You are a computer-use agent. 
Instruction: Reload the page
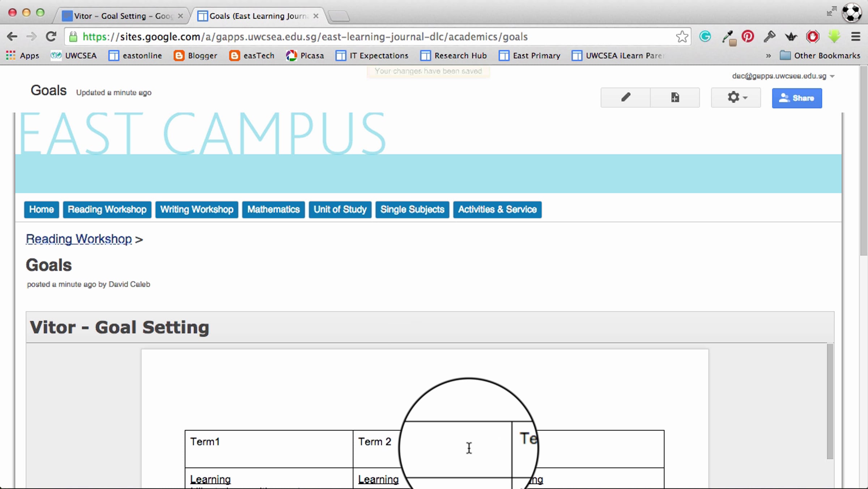tap(51, 37)
